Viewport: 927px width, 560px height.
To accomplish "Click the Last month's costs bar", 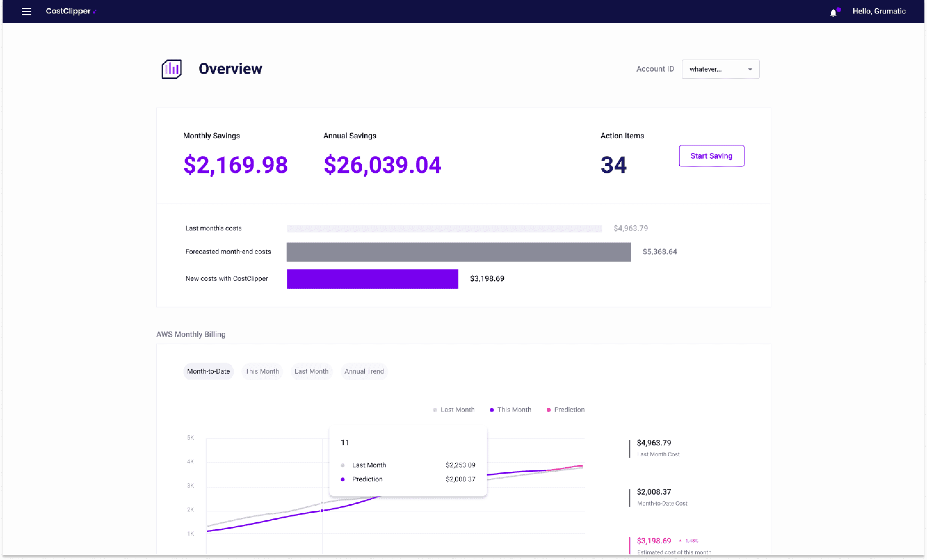I will 444,228.
